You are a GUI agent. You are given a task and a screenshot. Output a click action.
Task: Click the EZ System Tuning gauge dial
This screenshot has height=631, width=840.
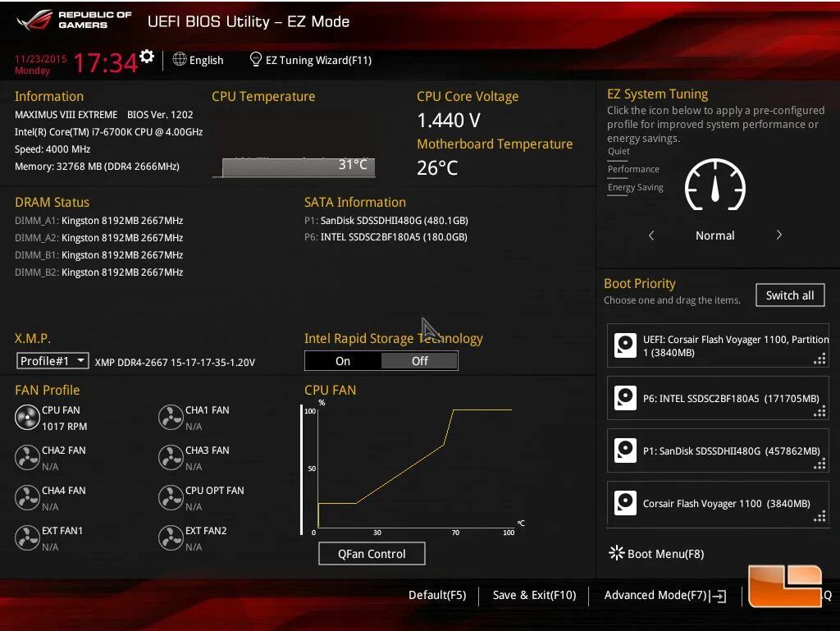point(715,185)
